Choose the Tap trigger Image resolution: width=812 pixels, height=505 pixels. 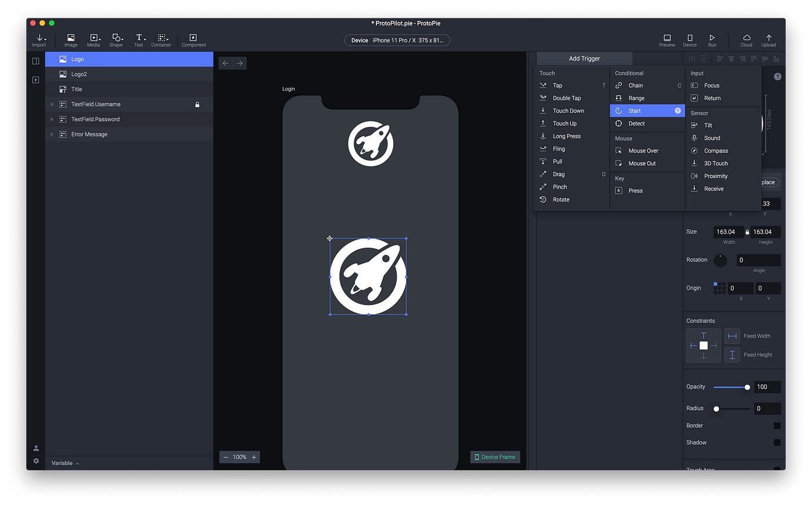(x=572, y=85)
